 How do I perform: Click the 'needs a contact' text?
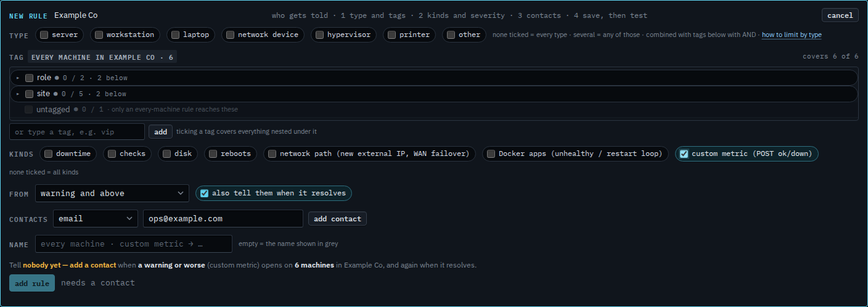98,283
